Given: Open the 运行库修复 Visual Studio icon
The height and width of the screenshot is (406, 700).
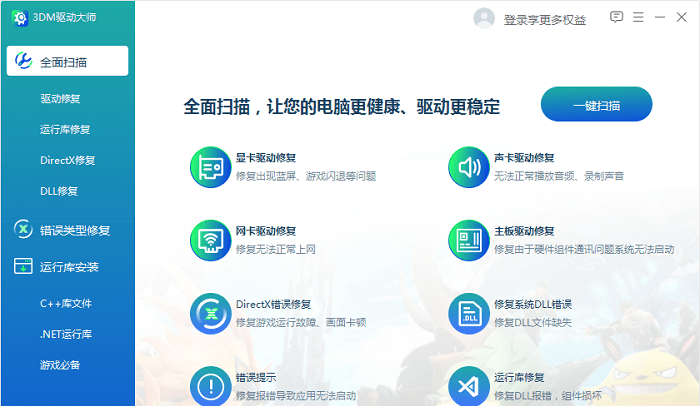Looking at the screenshot, I should 468,386.
